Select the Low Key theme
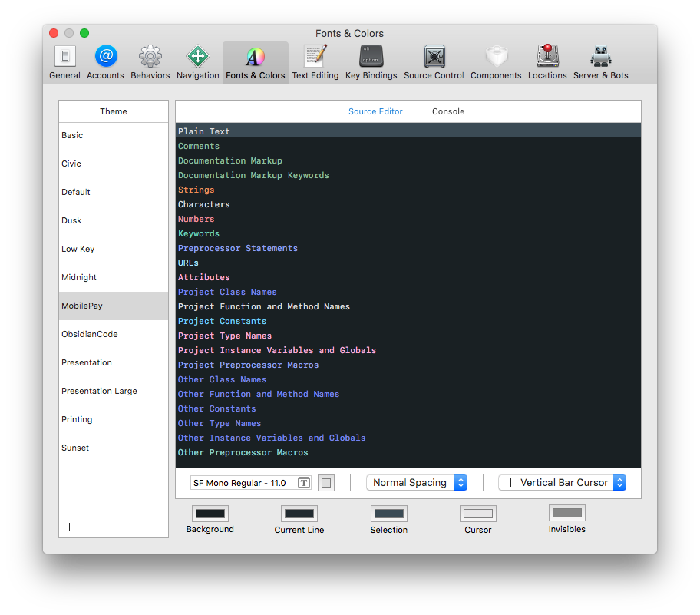The height and width of the screenshot is (615, 700). [114, 249]
